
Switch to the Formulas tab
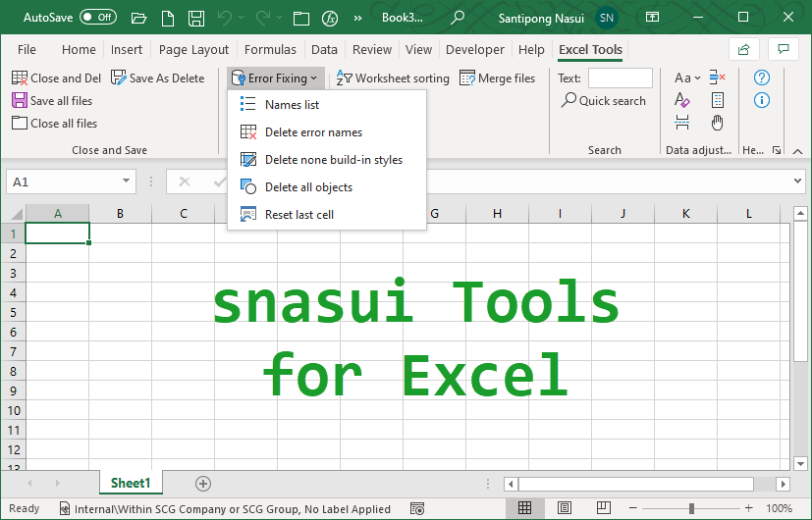coord(270,50)
